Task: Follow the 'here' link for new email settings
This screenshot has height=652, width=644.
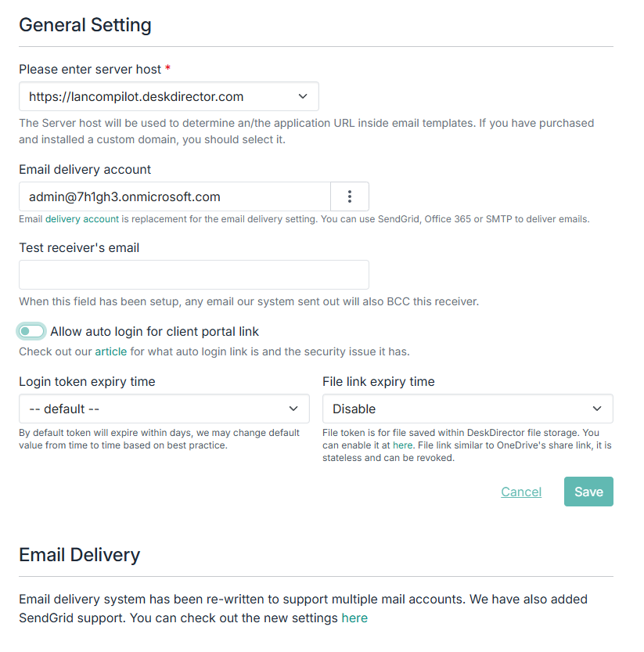Action: (354, 618)
